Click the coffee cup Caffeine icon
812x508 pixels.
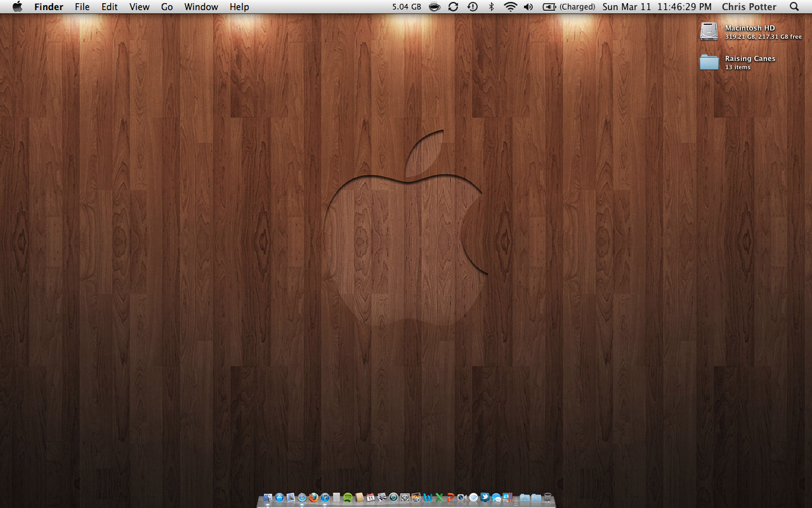435,7
